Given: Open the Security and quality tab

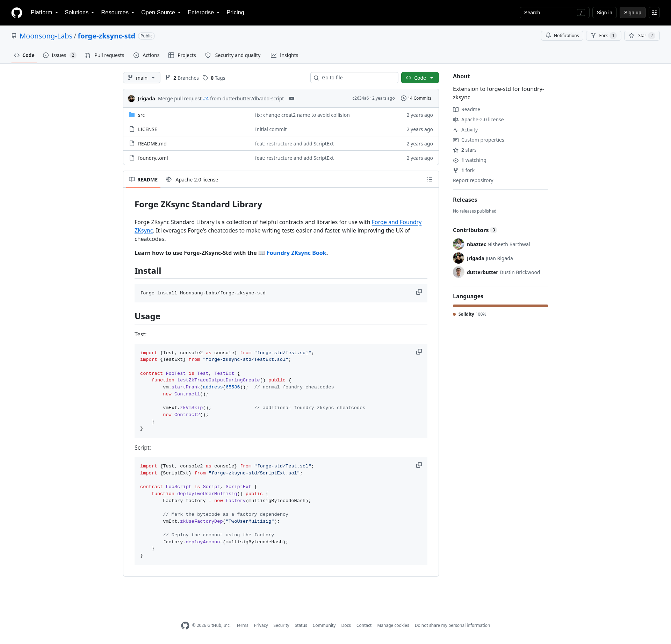Looking at the screenshot, I should (x=233, y=55).
